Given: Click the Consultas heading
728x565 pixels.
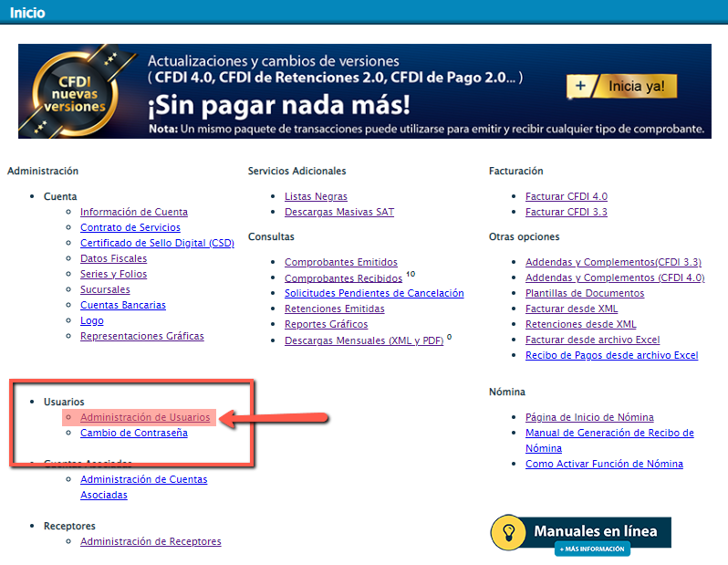Looking at the screenshot, I should click(x=271, y=236).
